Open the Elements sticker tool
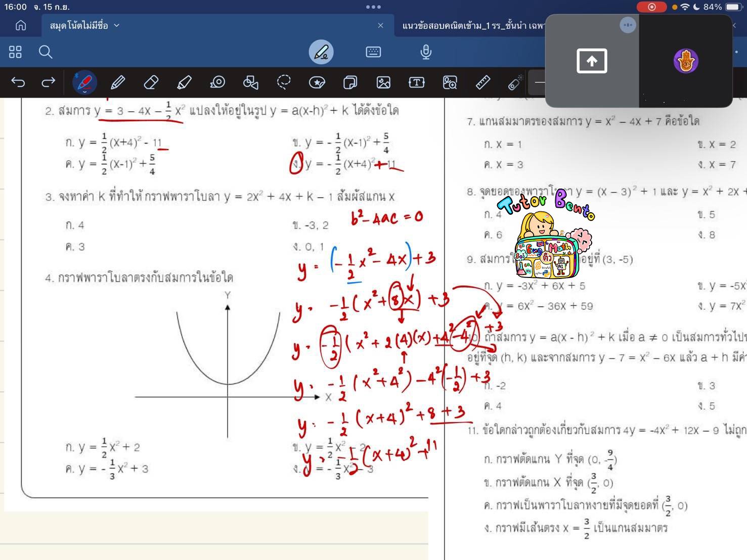 317,82
